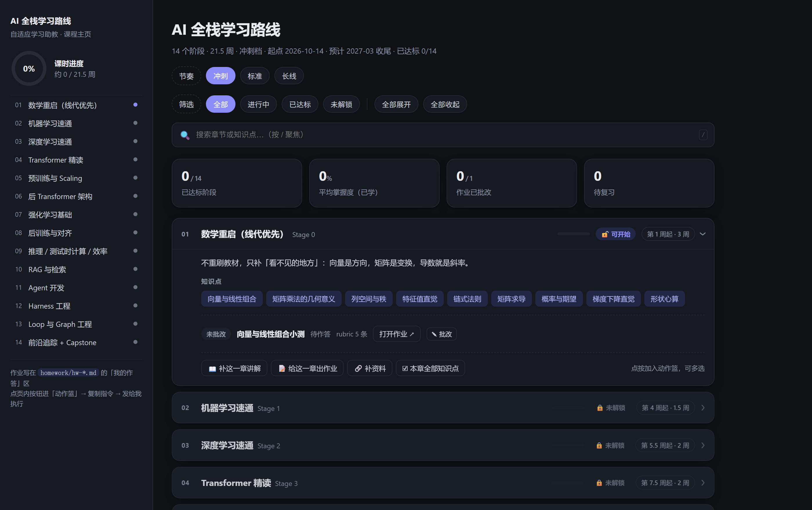Click the status dot beside Loop 与 Graph 工程

(x=135, y=324)
